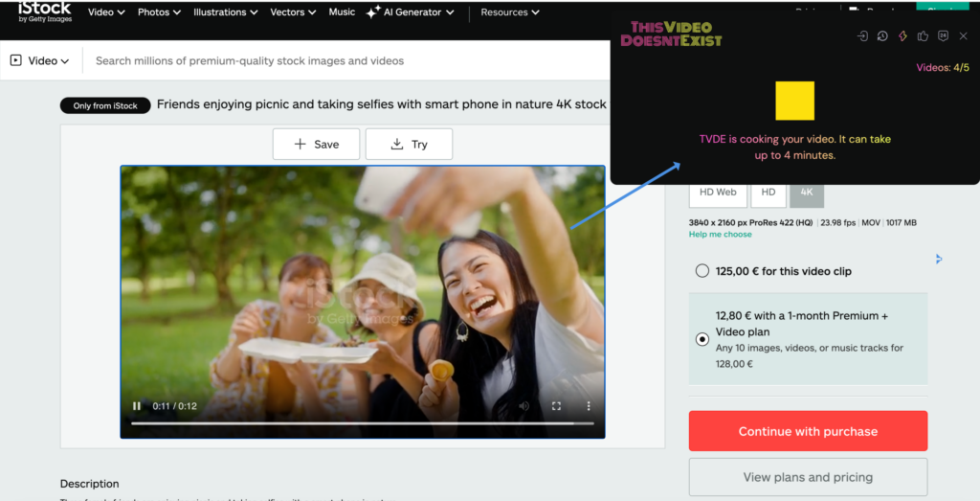Image resolution: width=980 pixels, height=501 pixels.
Task: Open the Help me choose link
Action: click(x=720, y=234)
